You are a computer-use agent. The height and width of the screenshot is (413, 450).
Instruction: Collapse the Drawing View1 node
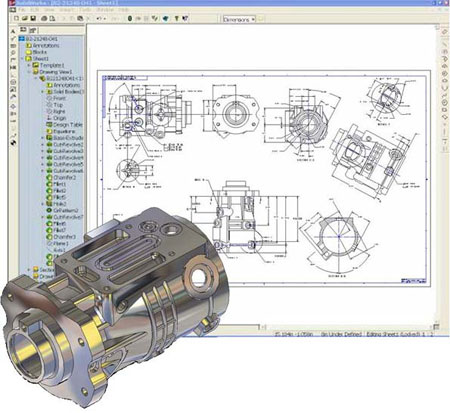(29, 72)
